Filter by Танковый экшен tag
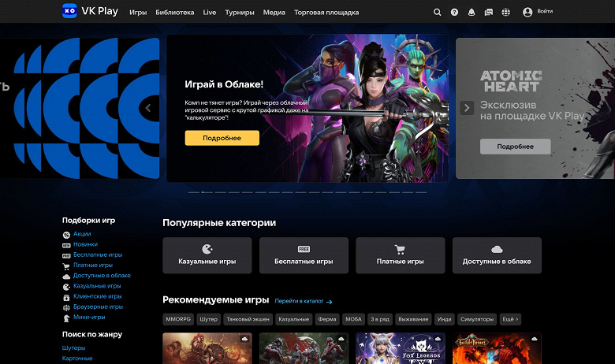This screenshot has width=615, height=364. 248,319
